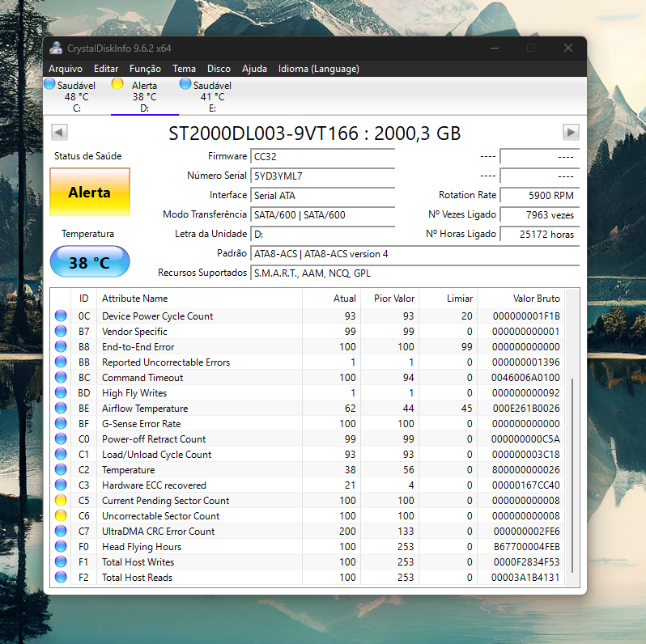
Task: Select 'Current Pending Sector Count' attribute name
Action: click(x=165, y=501)
